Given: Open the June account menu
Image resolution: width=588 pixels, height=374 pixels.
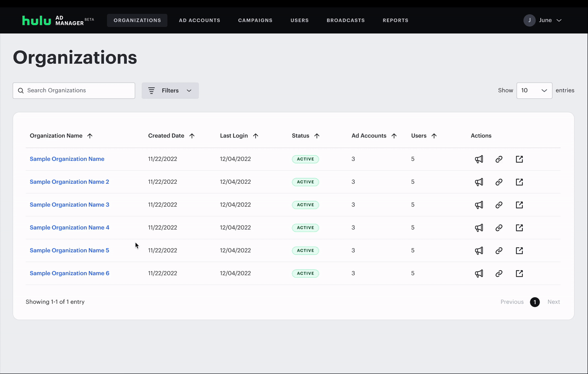Looking at the screenshot, I should (x=543, y=20).
